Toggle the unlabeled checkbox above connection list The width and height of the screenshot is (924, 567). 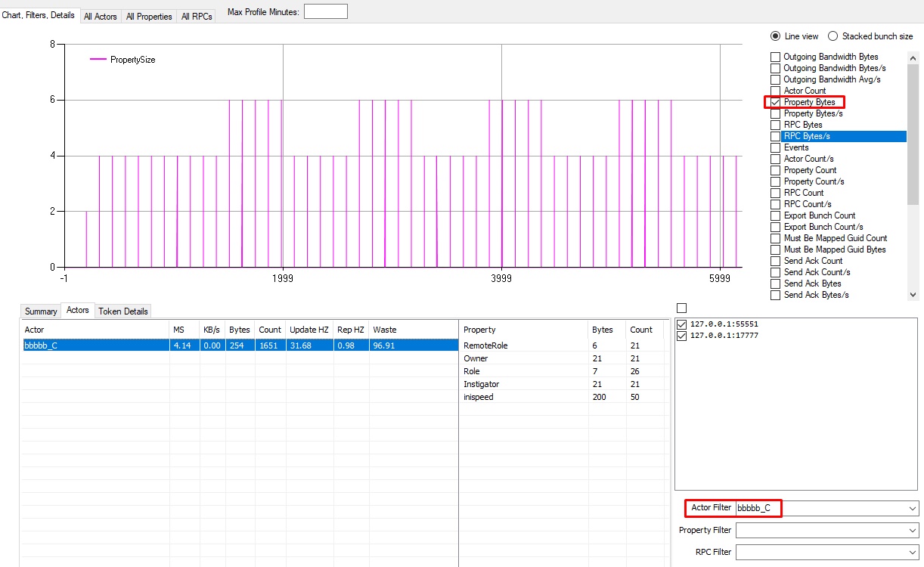(681, 308)
